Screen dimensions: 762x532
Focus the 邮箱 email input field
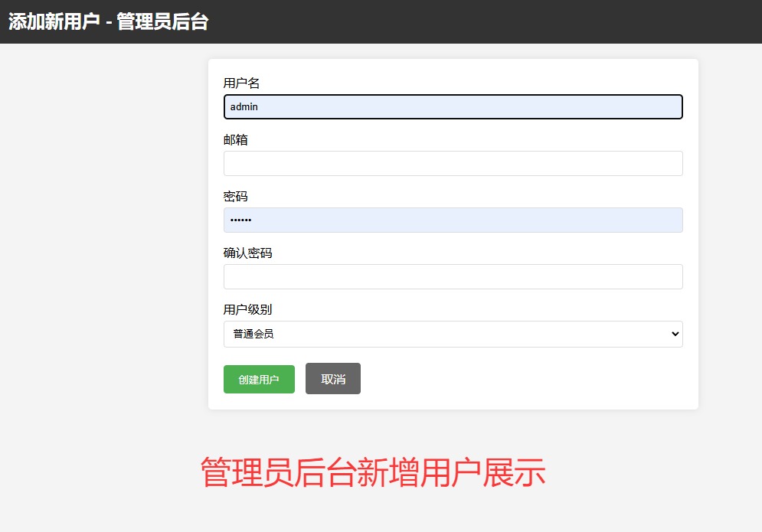453,163
